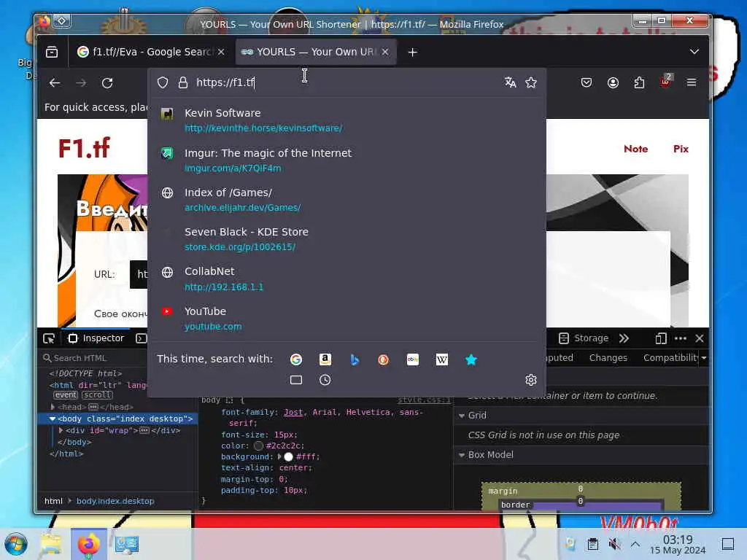Open the Extensions puzzle icon
This screenshot has height=560, width=747.
click(x=639, y=83)
